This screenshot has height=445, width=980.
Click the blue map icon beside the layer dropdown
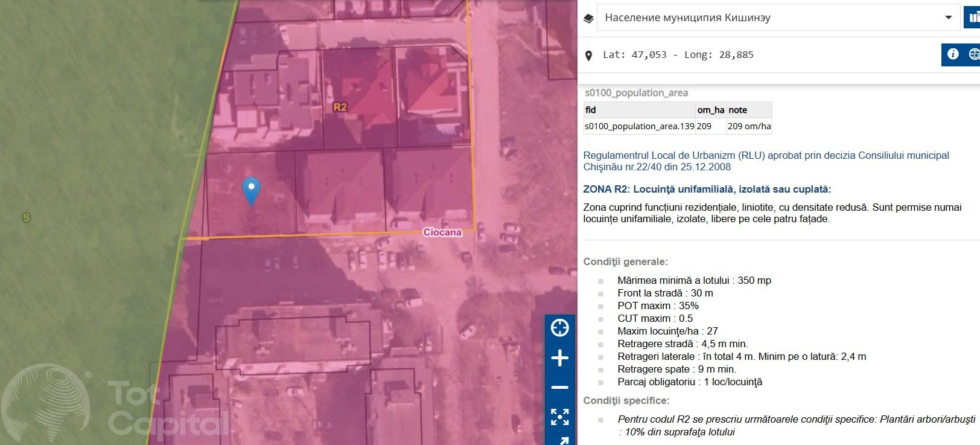coord(973,18)
